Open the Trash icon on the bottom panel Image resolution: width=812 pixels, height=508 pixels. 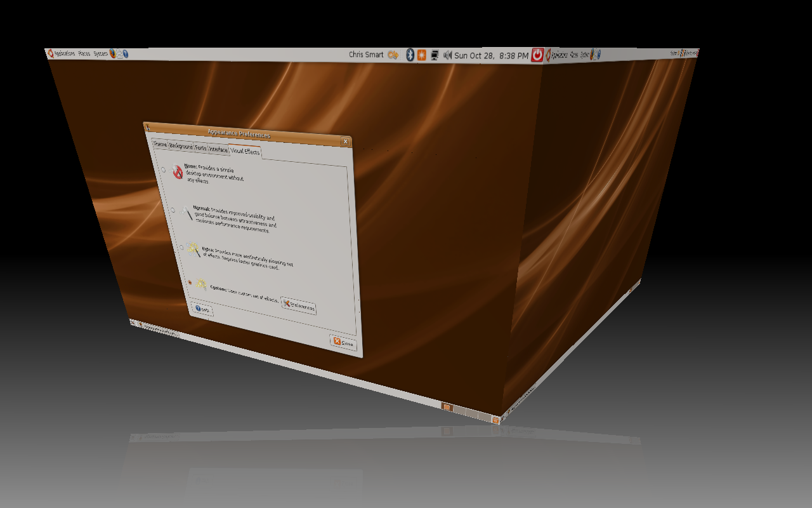tap(495, 419)
